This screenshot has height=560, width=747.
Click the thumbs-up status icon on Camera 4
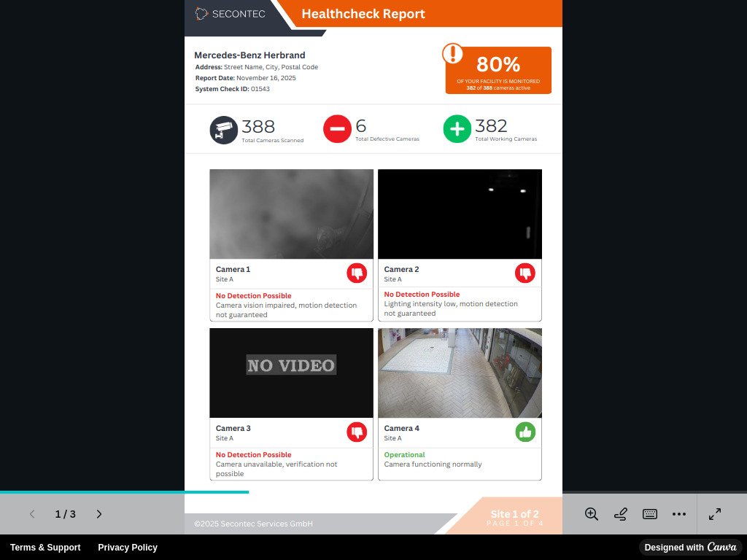[525, 432]
